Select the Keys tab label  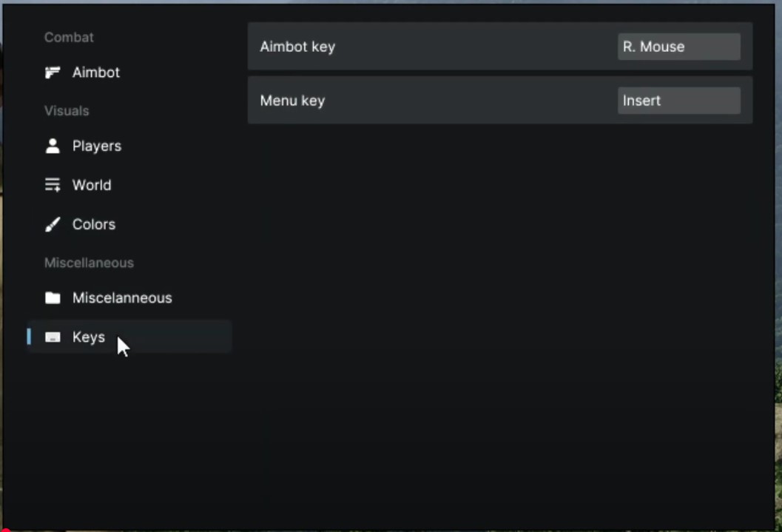pos(89,337)
